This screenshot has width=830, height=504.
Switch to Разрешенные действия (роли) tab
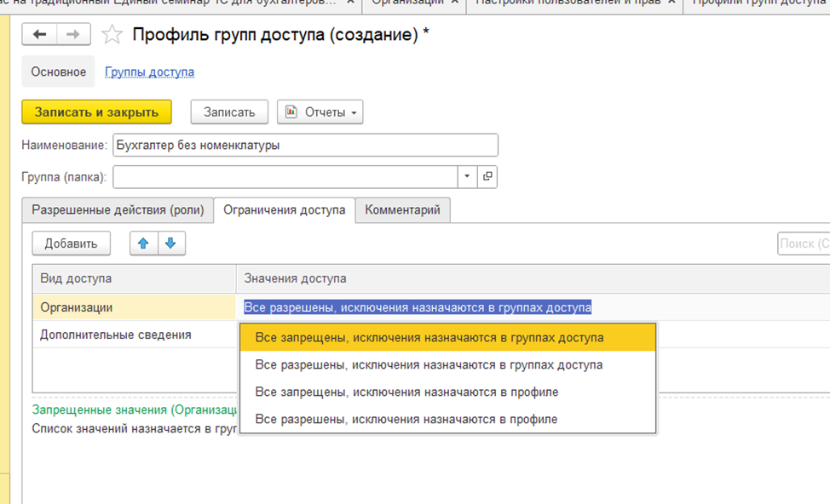click(x=118, y=210)
